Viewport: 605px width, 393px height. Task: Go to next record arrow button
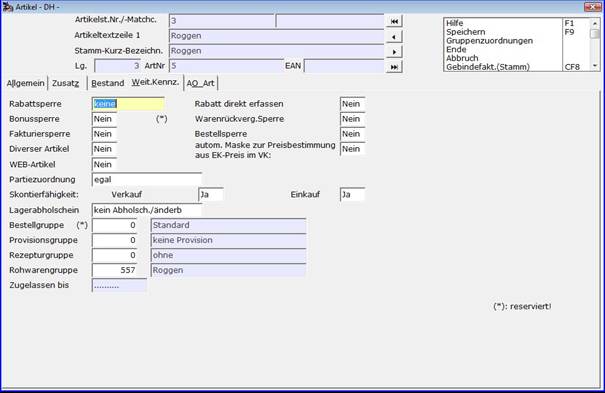coord(394,52)
